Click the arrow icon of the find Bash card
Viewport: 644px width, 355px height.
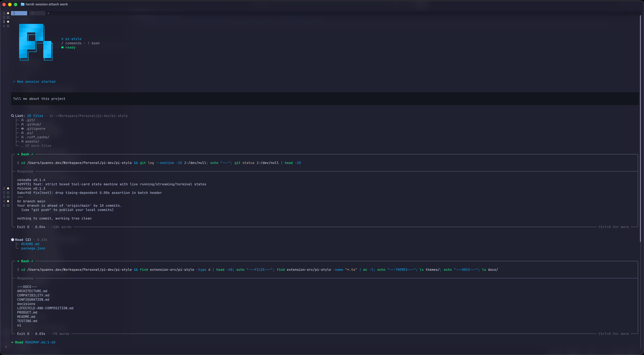[18, 261]
